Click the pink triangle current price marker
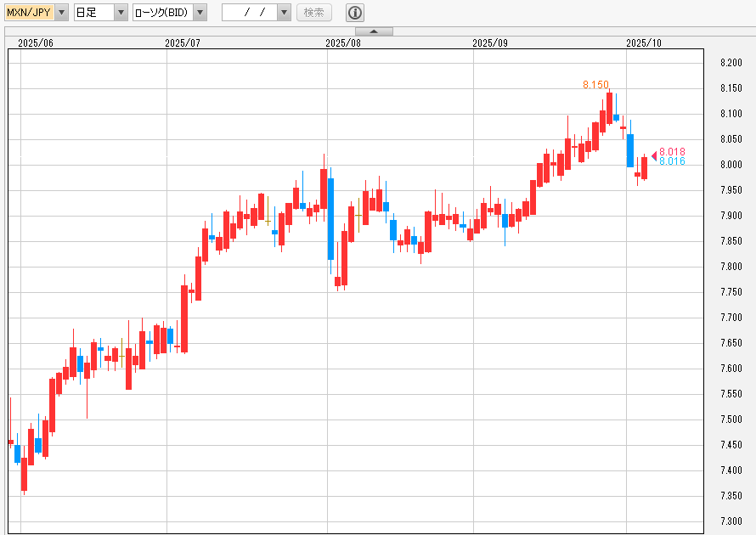Screen dimensions: 756x535 click(654, 154)
